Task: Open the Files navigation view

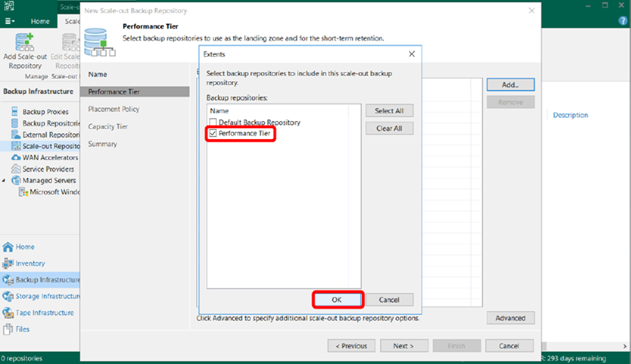Action: click(x=23, y=329)
